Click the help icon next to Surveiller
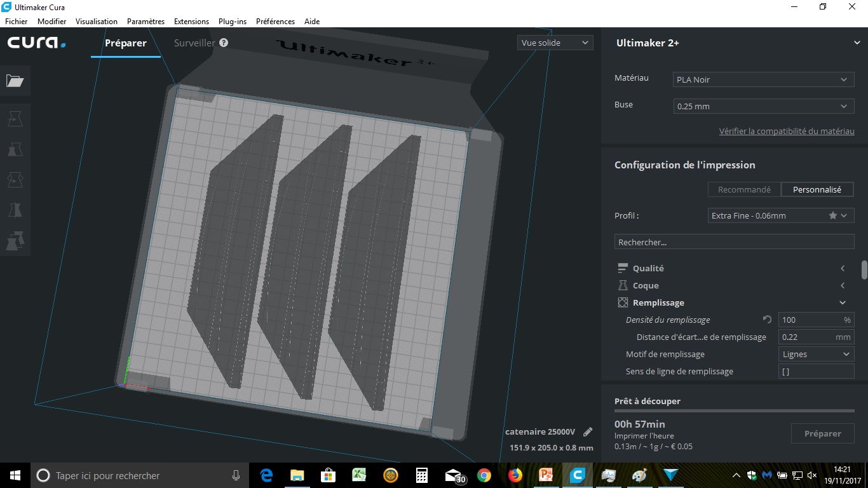The image size is (868, 488). coord(224,43)
